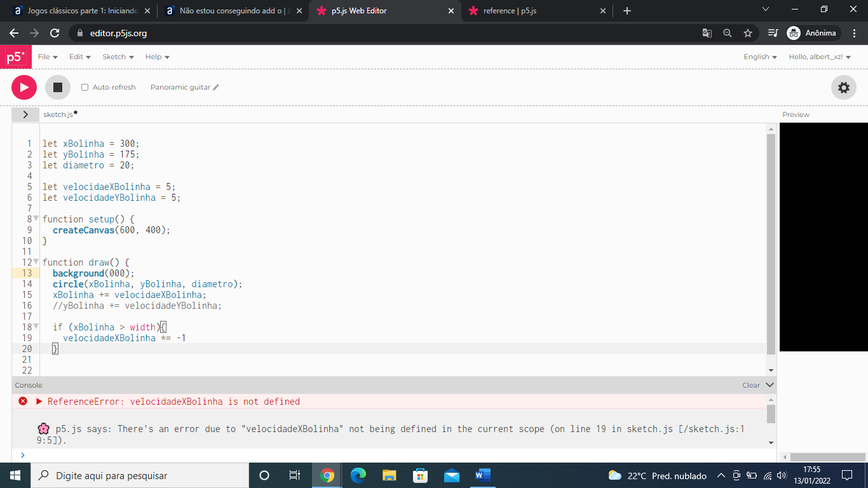
Task: Click the Wi-Fi network icon in tray
Action: [x=768, y=475]
